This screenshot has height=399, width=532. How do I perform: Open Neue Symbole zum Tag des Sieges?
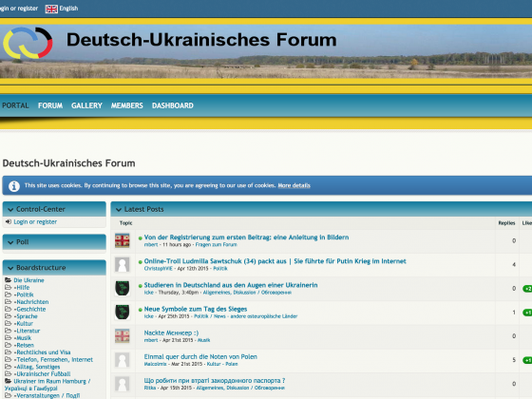(196, 309)
